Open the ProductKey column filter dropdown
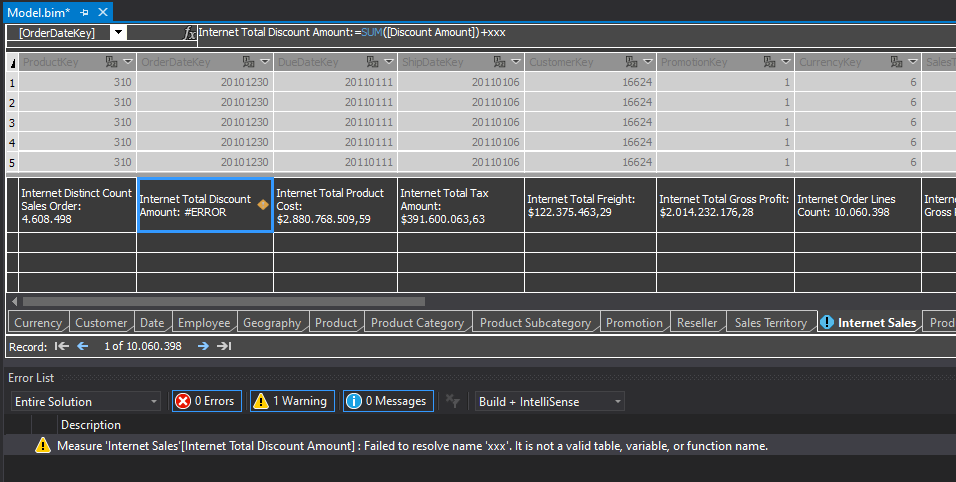 pos(128,62)
